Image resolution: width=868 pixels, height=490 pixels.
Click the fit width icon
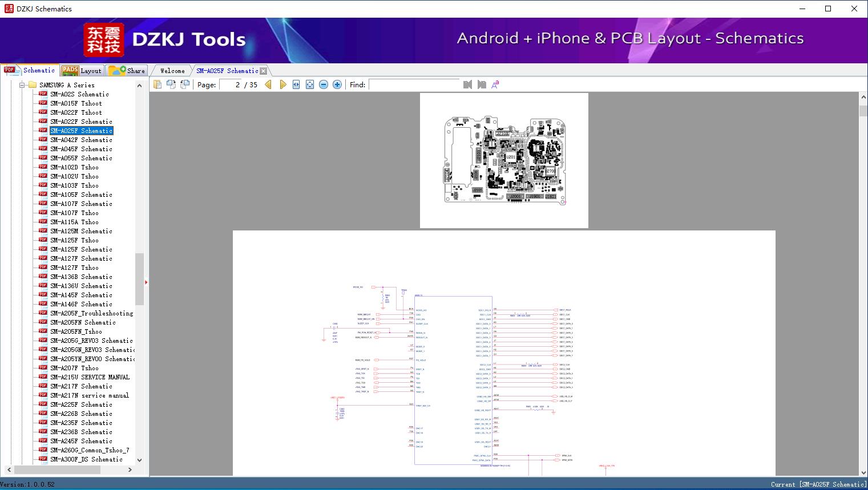coord(296,84)
